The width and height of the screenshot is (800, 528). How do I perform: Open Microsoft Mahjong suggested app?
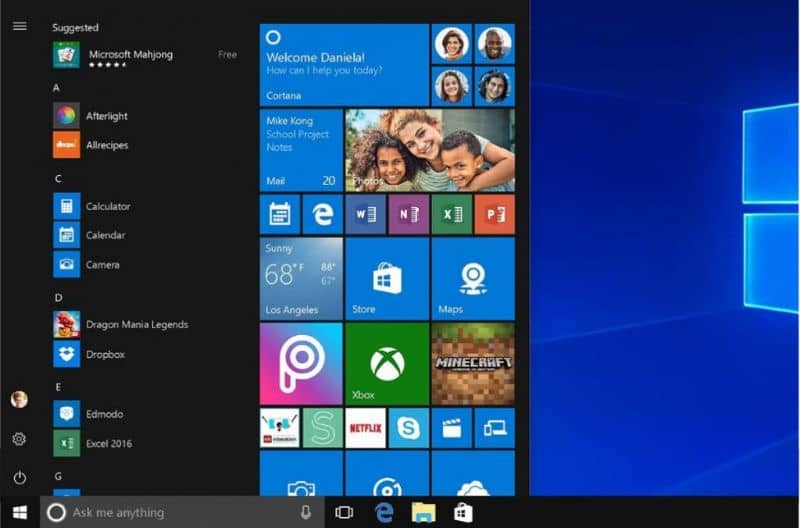[145, 55]
